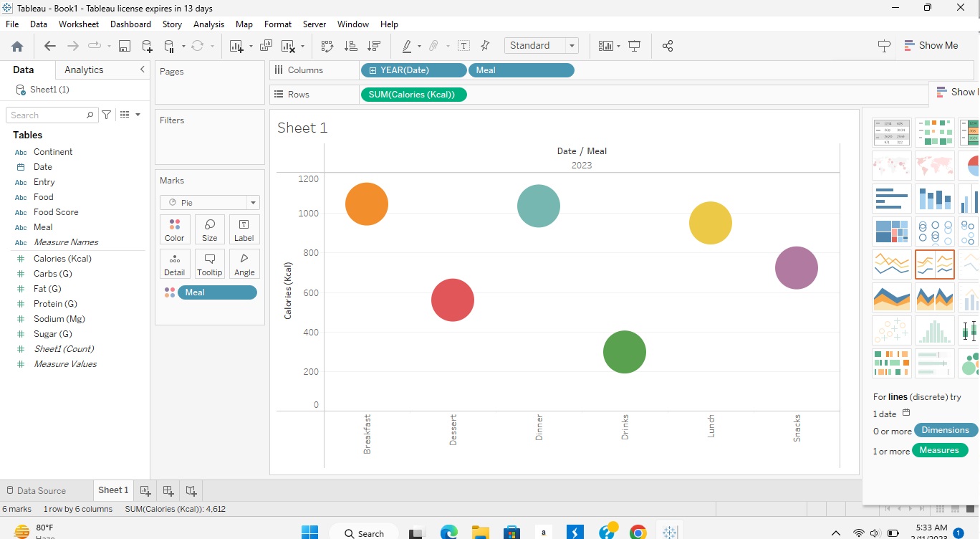The width and height of the screenshot is (980, 539).
Task: Click the Tableau home start page icon
Action: click(x=17, y=46)
